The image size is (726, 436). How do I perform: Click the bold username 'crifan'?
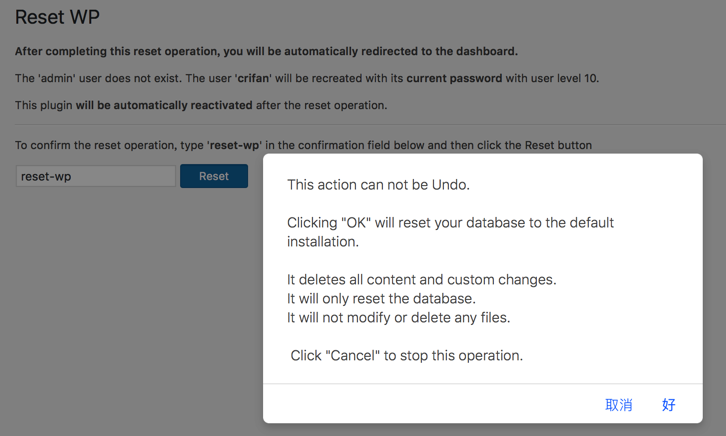[x=260, y=78]
